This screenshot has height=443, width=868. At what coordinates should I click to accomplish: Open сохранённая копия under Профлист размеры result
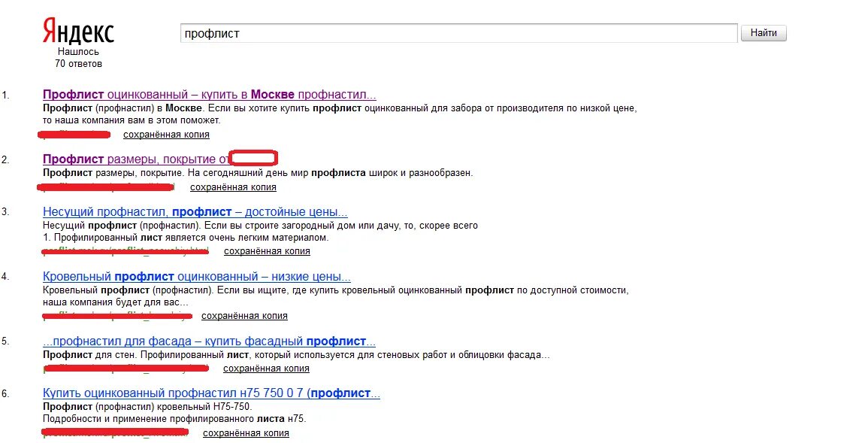pyautogui.click(x=233, y=187)
